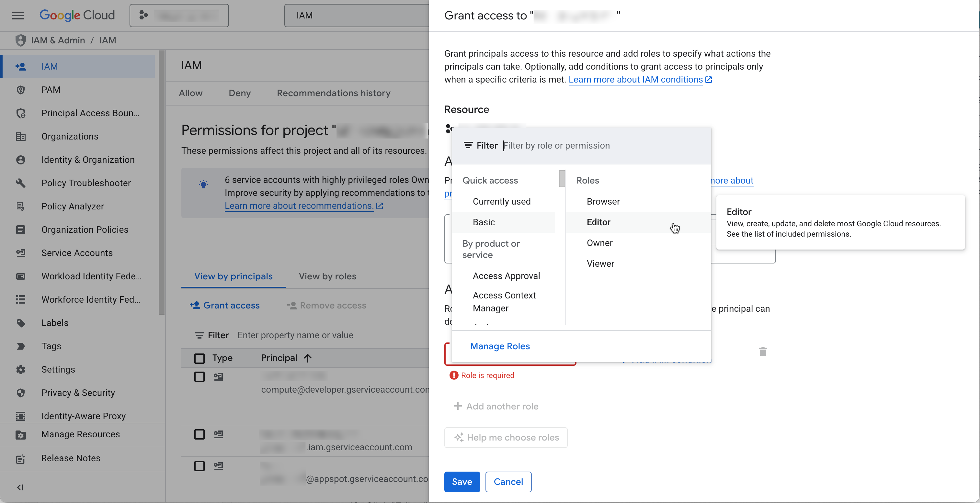Open the project selector dropdown
This screenshot has width=980, height=503.
pyautogui.click(x=179, y=16)
